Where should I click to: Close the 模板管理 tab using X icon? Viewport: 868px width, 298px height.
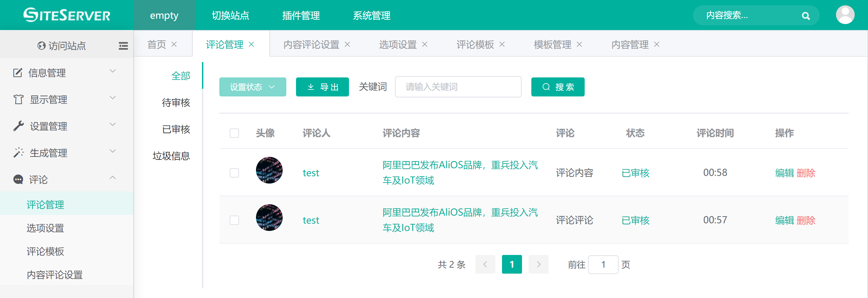coord(579,44)
